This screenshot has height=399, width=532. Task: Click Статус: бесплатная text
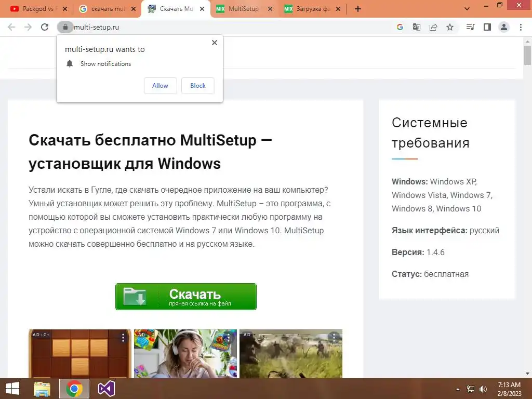coord(430,274)
